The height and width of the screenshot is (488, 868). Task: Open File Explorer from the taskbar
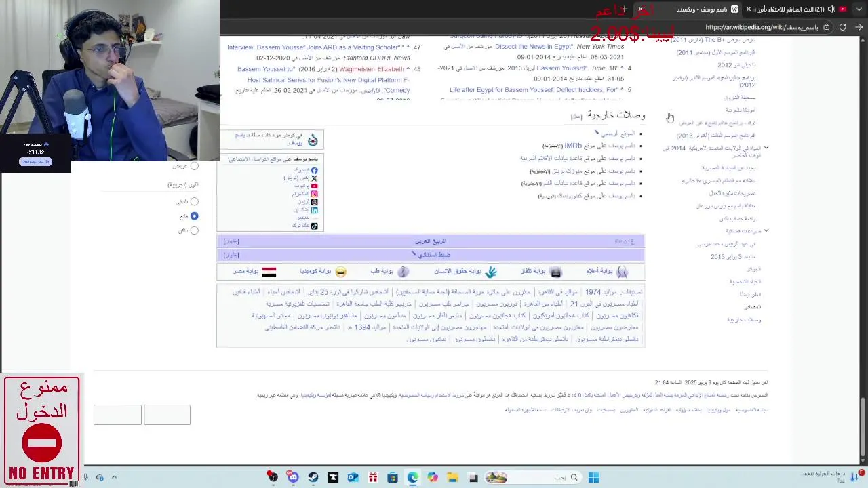pos(452,477)
